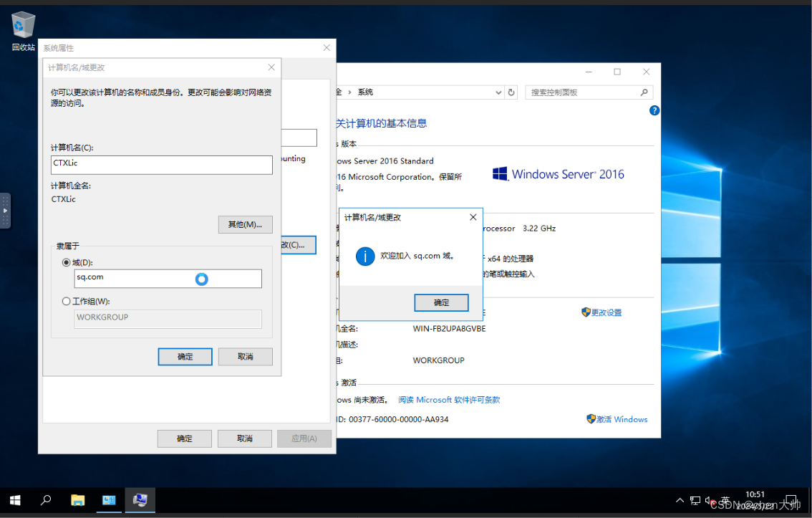Click Cancel in System Properties window
The height and width of the screenshot is (518, 812).
pos(244,438)
